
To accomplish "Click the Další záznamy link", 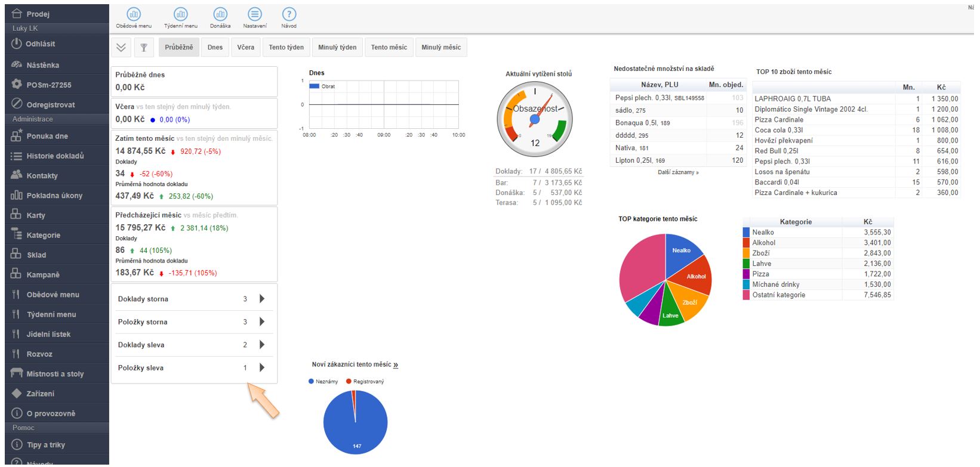I will coord(678,172).
